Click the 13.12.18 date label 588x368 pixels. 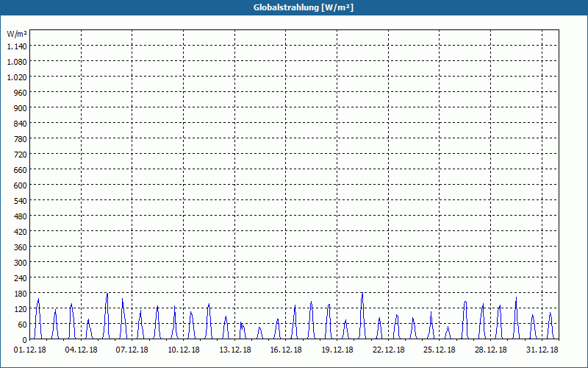coord(234,350)
